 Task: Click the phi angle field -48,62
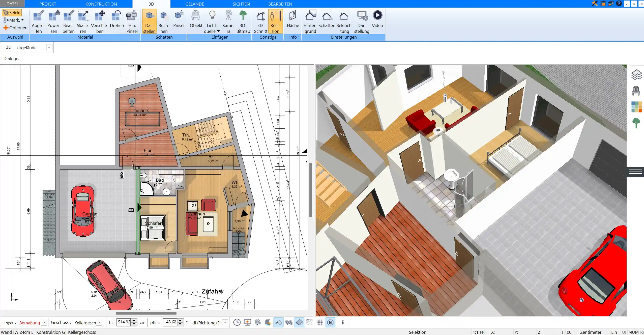point(170,322)
